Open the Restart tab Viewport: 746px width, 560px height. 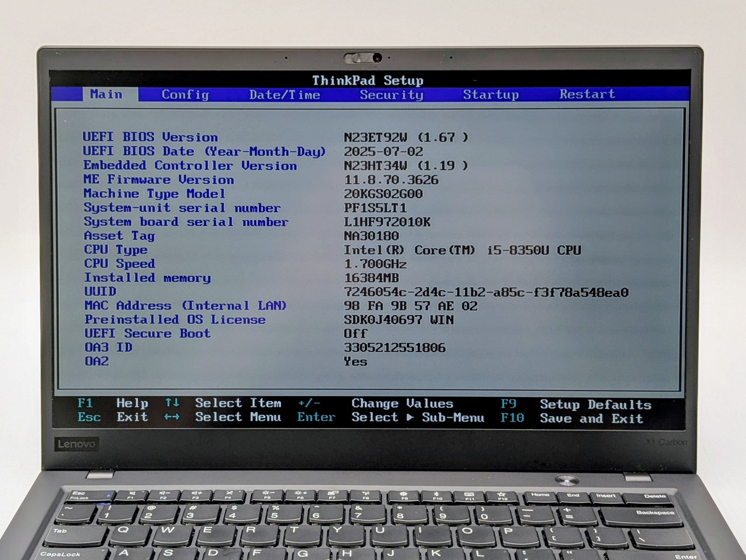[x=587, y=94]
